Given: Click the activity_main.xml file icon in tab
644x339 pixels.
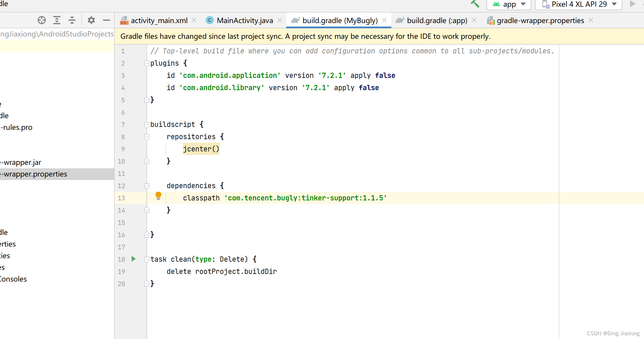Looking at the screenshot, I should 124,20.
